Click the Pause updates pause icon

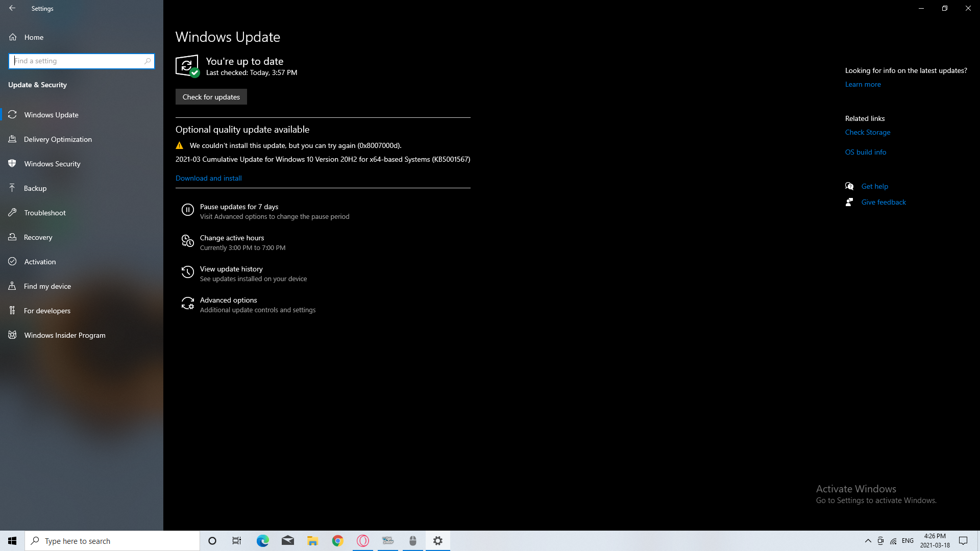pos(188,210)
